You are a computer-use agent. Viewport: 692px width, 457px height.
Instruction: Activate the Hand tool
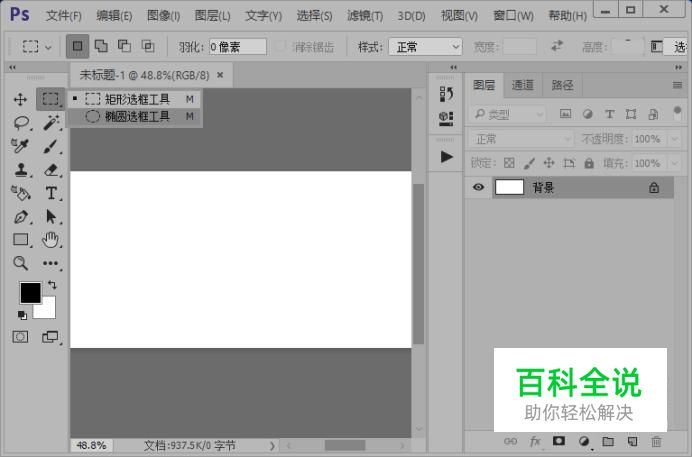(51, 240)
